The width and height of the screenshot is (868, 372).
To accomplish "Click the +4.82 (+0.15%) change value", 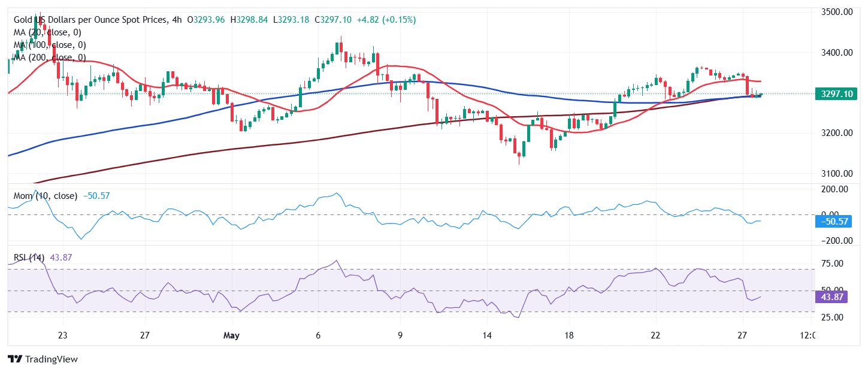I will click(388, 20).
